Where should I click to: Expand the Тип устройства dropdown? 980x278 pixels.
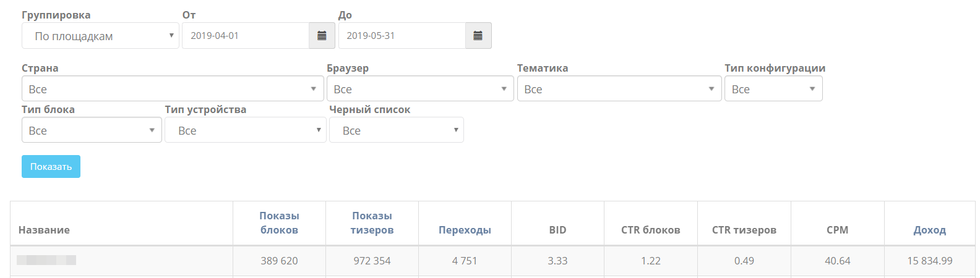click(x=245, y=130)
